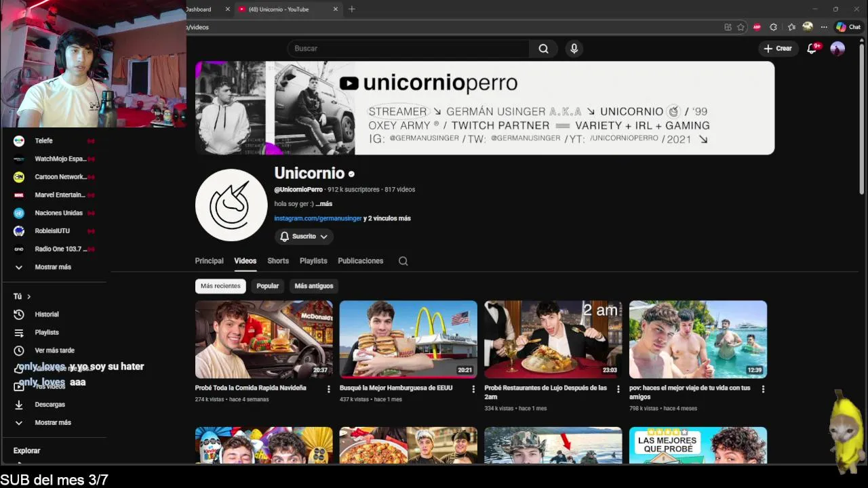Select the Popular filter chip

tap(268, 286)
